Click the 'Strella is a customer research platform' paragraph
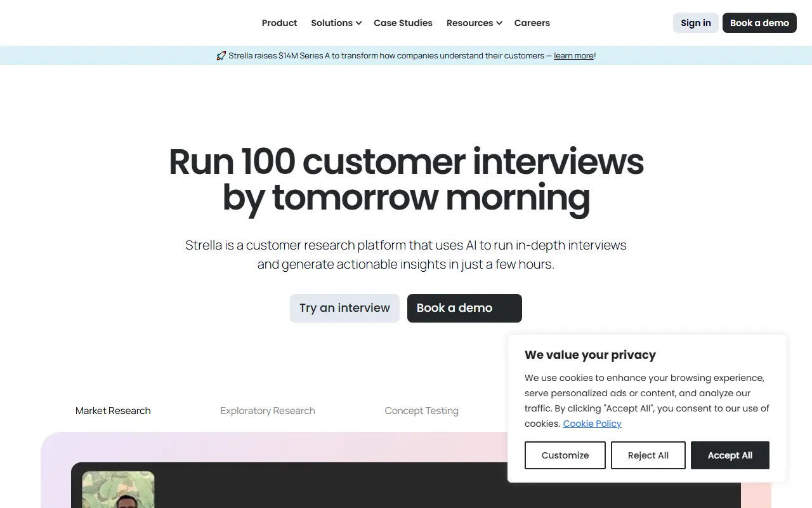This screenshot has height=508, width=812. (406, 255)
